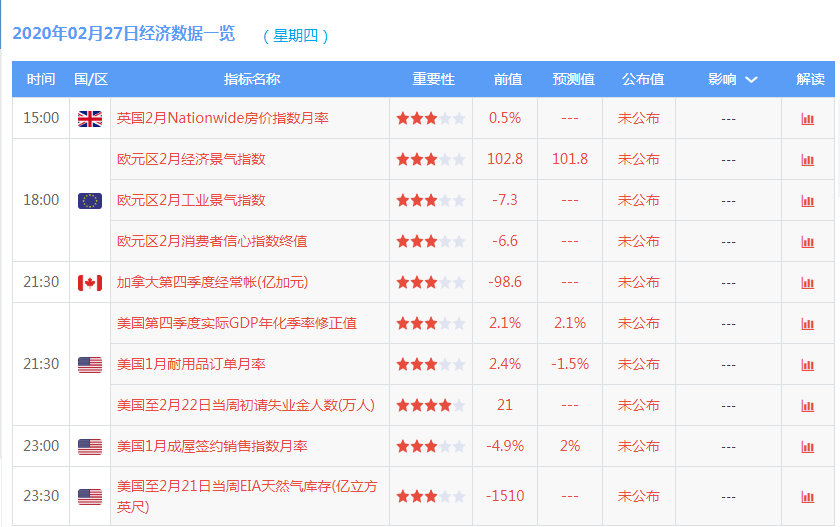840x527 pixels.
Task: Open chart icon for 美国第四季度实际GDP row
Action: click(x=807, y=324)
